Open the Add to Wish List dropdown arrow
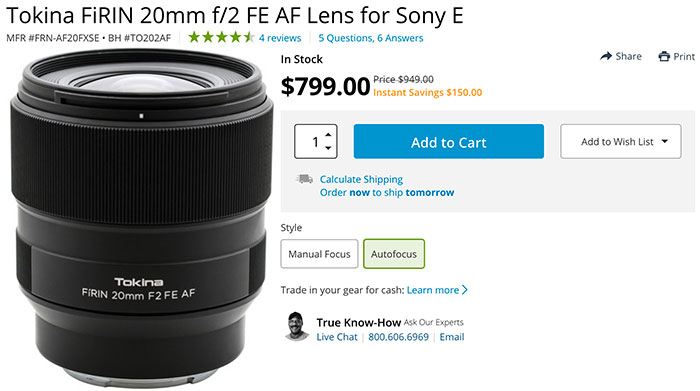The image size is (700, 391). click(x=665, y=141)
